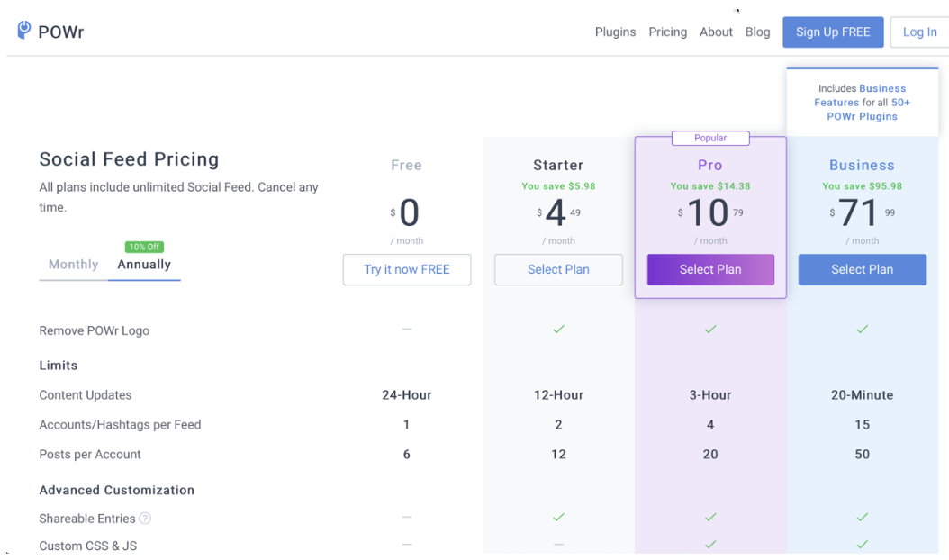949x560 pixels.
Task: Select Plan for the Business tier
Action: (862, 270)
